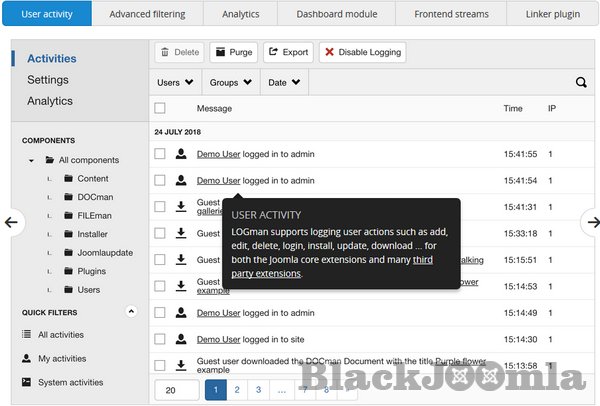Open the Groups filter dropdown

pyautogui.click(x=230, y=83)
